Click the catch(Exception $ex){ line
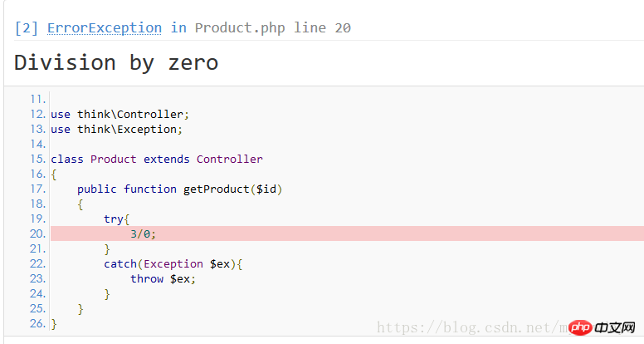 click(x=173, y=264)
